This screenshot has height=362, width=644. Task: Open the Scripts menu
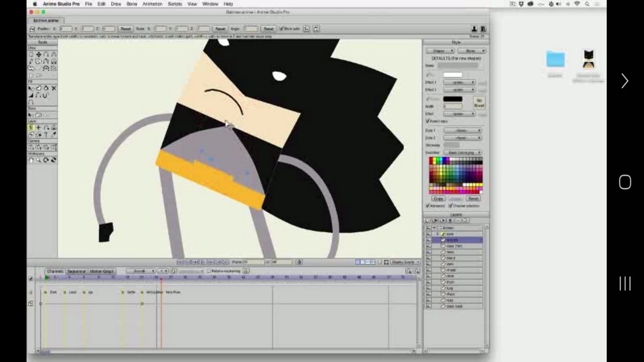point(175,3)
